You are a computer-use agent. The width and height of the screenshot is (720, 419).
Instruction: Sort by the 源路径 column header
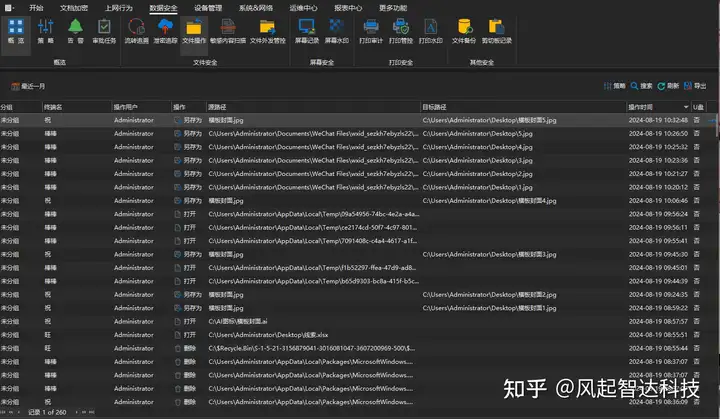click(313, 107)
